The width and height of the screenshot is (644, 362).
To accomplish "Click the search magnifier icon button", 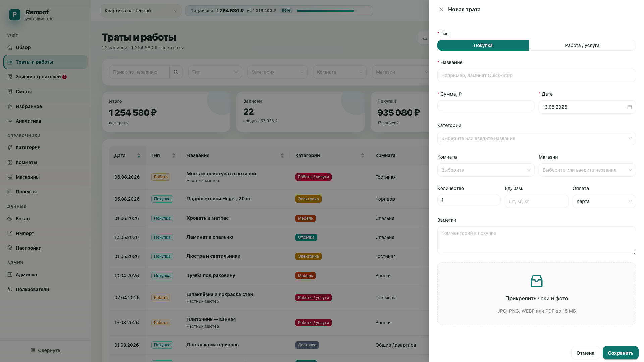I will pyautogui.click(x=176, y=72).
